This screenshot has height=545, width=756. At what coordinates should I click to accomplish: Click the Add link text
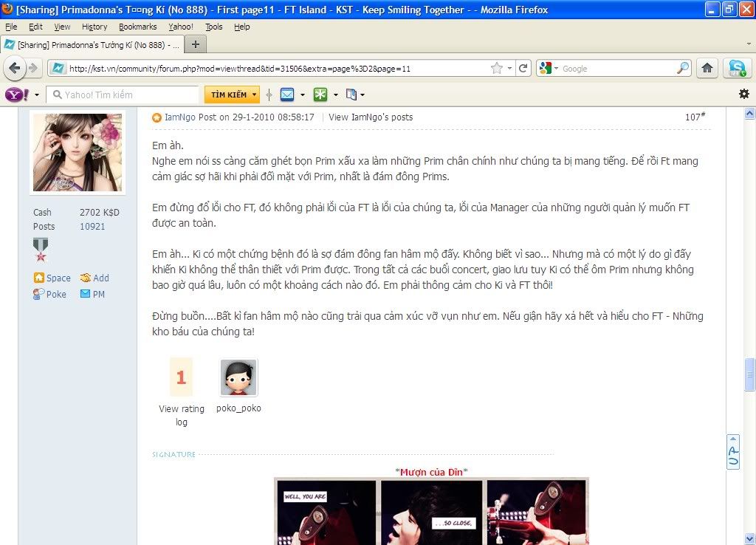pos(100,278)
